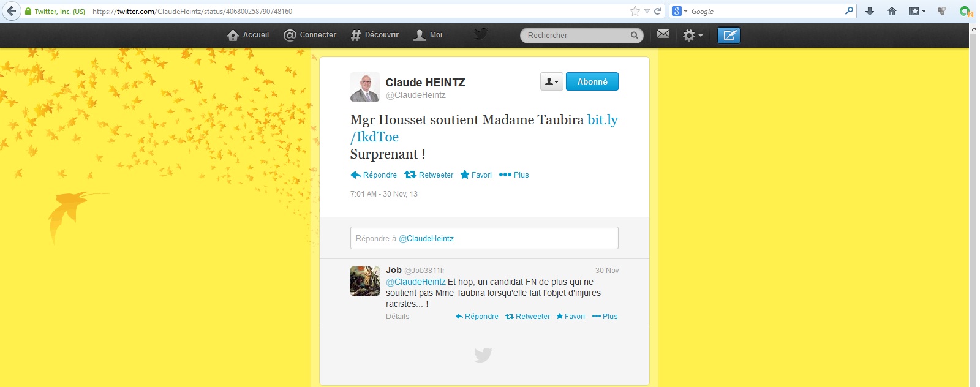Go to the Accueil tab
This screenshot has height=387, width=980.
pyautogui.click(x=248, y=35)
